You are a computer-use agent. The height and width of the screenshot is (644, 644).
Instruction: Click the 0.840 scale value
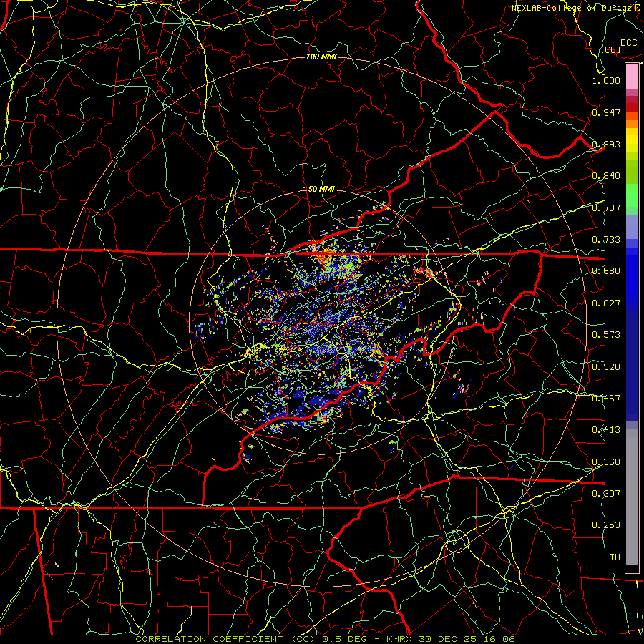click(606, 176)
